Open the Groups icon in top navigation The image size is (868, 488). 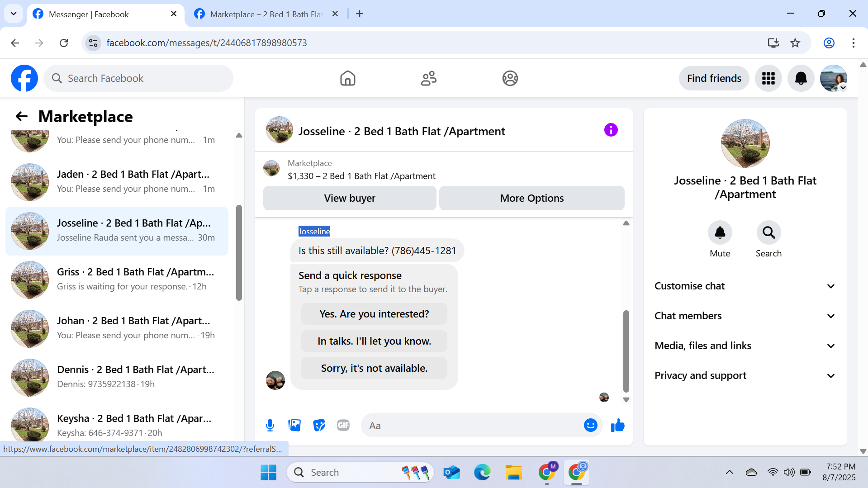click(510, 78)
